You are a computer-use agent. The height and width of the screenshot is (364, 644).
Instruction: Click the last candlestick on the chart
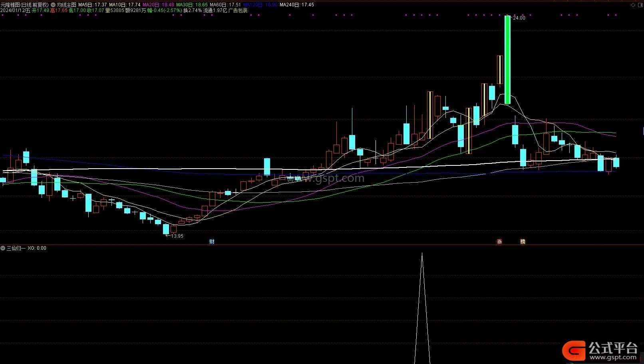point(616,162)
